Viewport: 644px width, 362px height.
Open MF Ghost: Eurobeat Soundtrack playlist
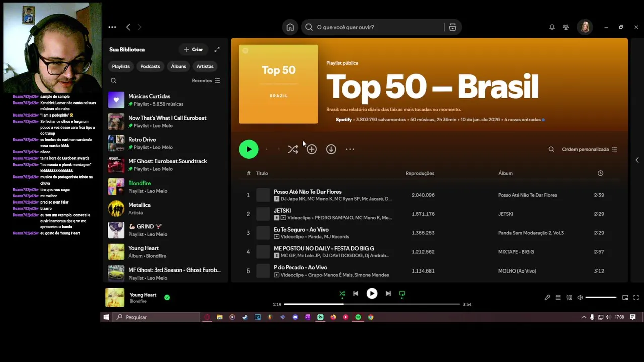point(165,165)
